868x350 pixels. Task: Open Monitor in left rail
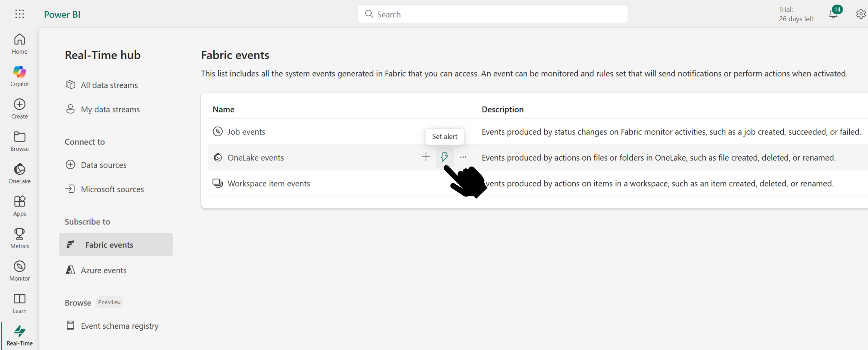pos(20,271)
